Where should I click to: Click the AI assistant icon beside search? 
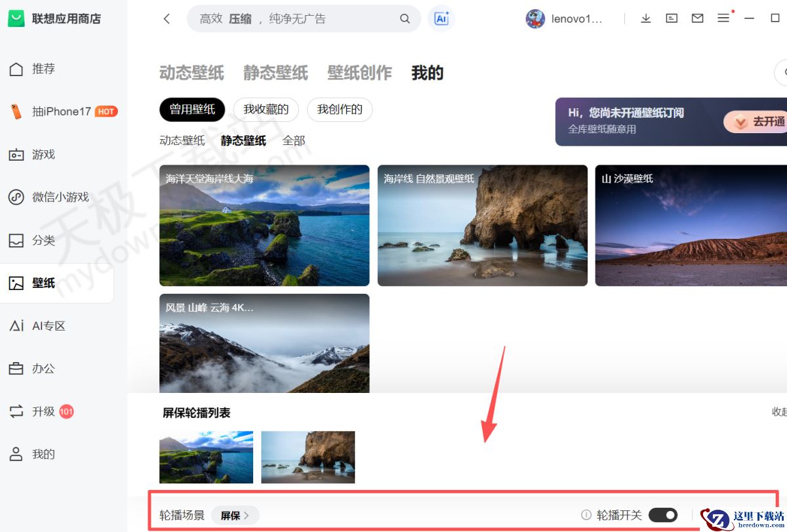click(441, 18)
